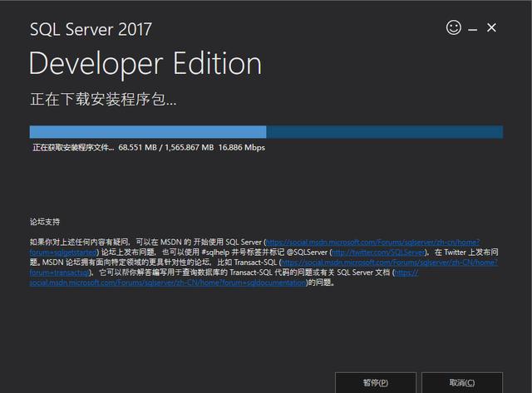Click the smiley feedback icon
The width and height of the screenshot is (532, 393).
pyautogui.click(x=454, y=27)
